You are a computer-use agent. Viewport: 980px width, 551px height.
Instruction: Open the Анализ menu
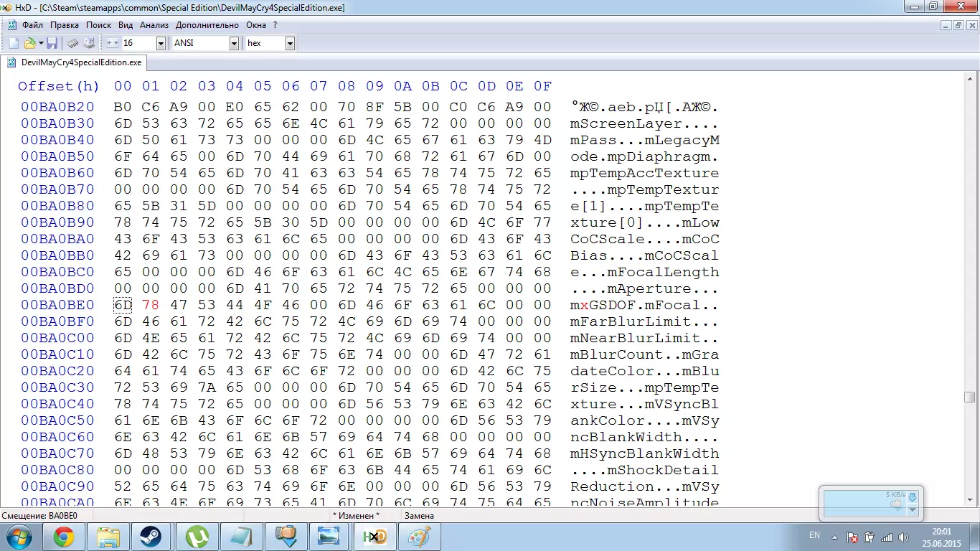[x=154, y=25]
